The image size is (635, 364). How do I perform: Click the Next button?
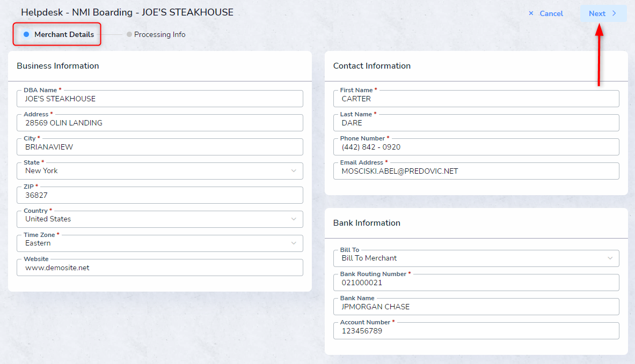click(603, 13)
